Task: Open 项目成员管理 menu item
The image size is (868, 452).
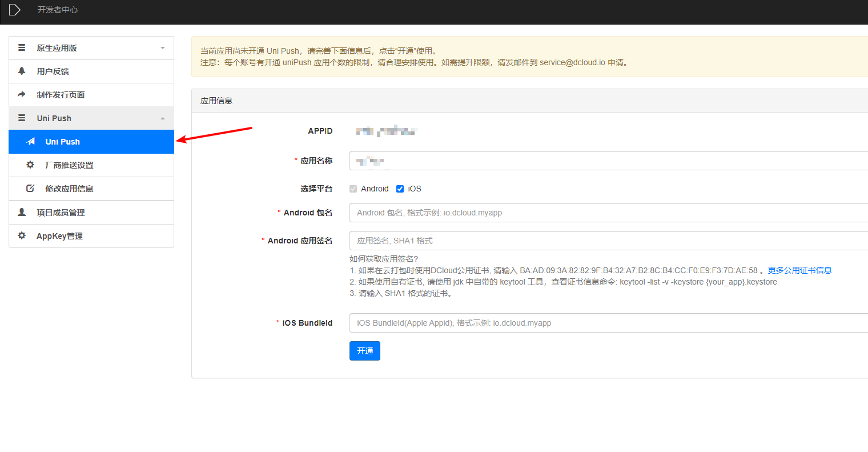Action: point(91,213)
